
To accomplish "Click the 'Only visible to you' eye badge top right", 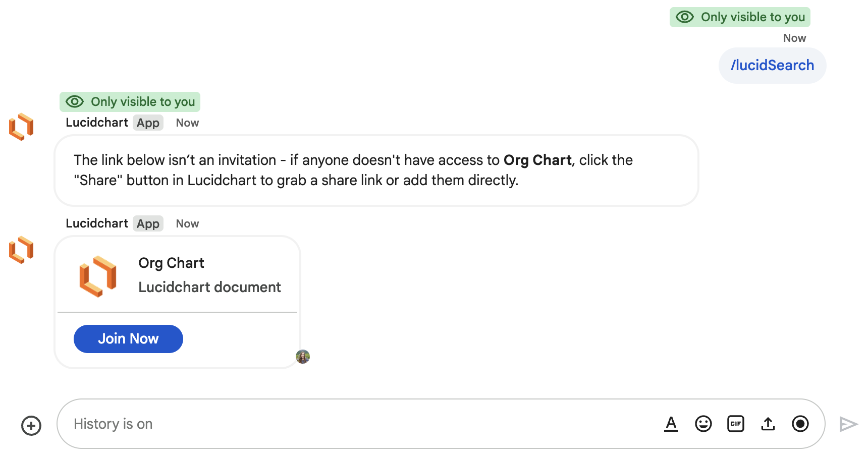I will coord(739,17).
